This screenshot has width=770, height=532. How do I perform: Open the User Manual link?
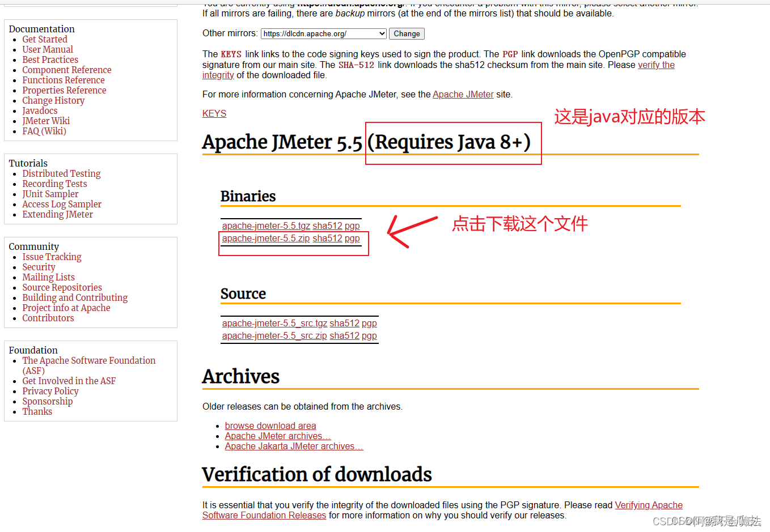(x=48, y=49)
